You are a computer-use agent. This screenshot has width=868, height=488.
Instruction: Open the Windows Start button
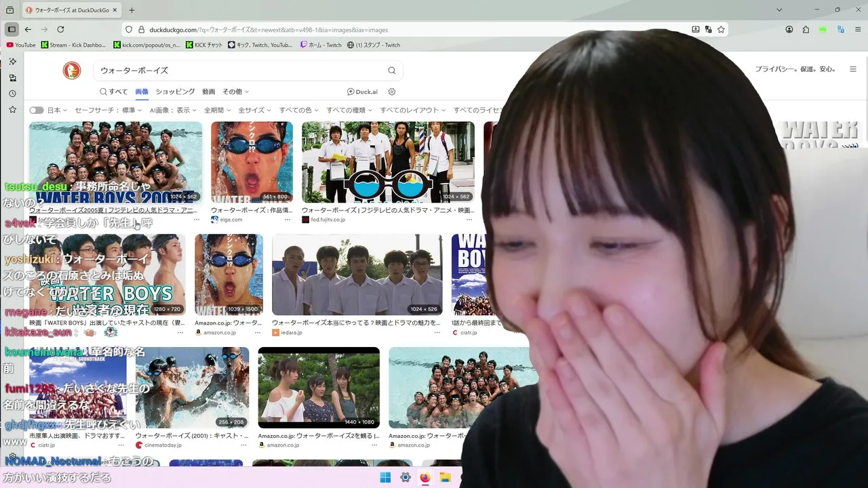[385, 477]
